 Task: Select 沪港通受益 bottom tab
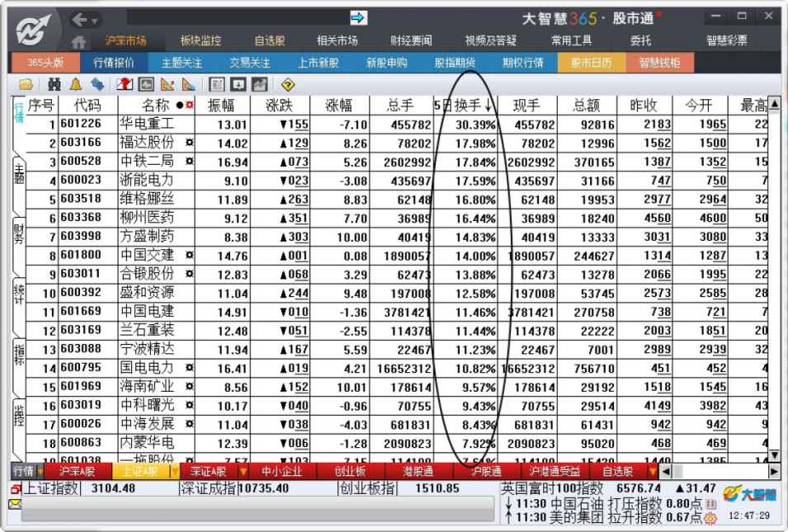[554, 472]
